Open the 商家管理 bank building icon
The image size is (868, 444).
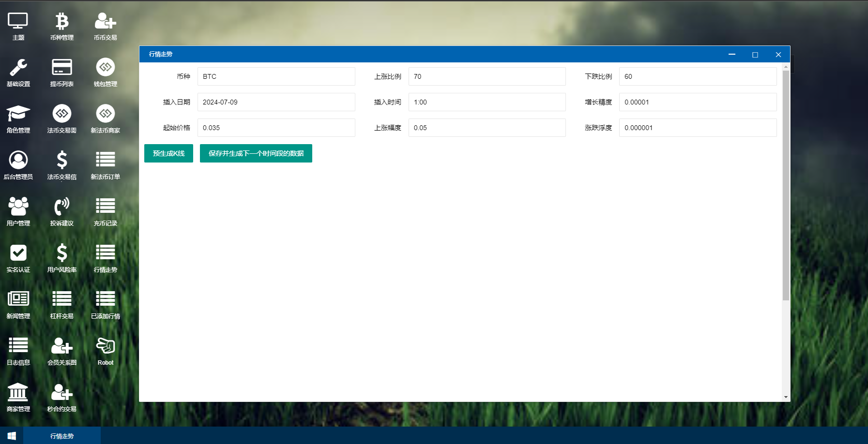click(x=18, y=393)
